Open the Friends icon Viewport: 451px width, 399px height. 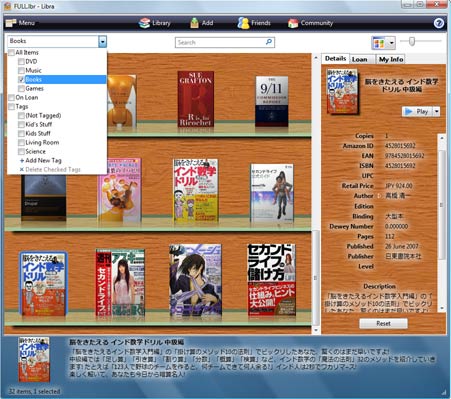tap(243, 23)
